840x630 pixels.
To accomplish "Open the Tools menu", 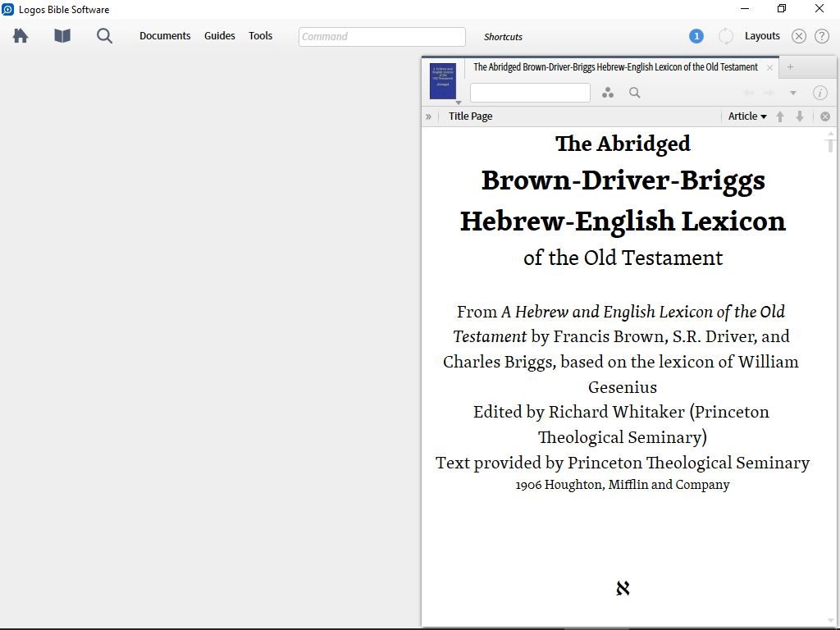I will (260, 36).
